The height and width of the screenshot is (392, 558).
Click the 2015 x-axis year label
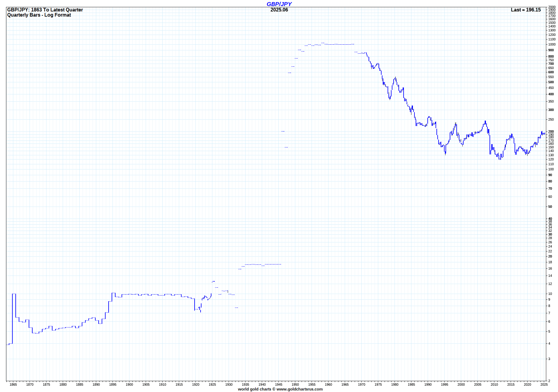coord(511,384)
